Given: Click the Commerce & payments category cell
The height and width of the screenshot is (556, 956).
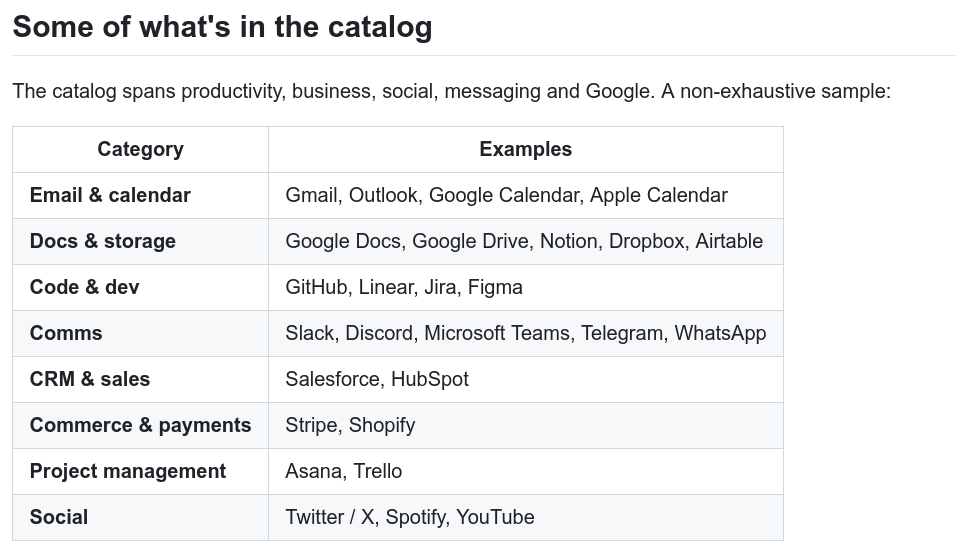Looking at the screenshot, I should (140, 426).
